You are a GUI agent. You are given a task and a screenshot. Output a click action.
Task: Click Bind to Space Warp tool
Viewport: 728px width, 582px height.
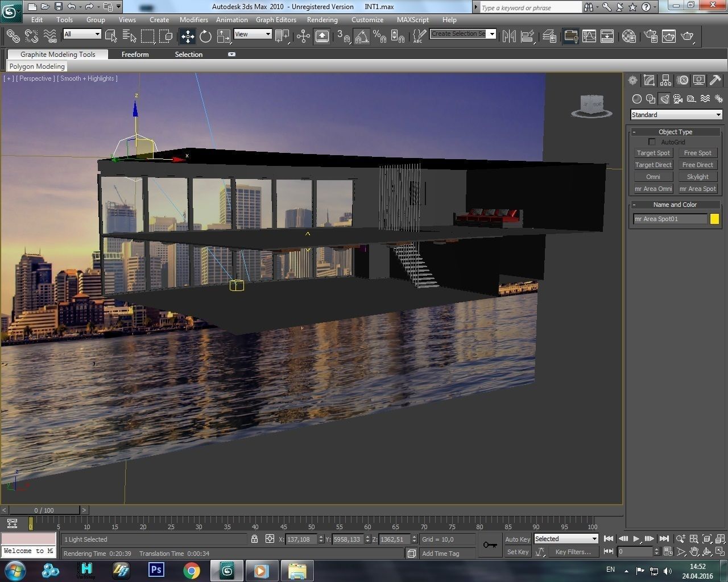[50, 36]
